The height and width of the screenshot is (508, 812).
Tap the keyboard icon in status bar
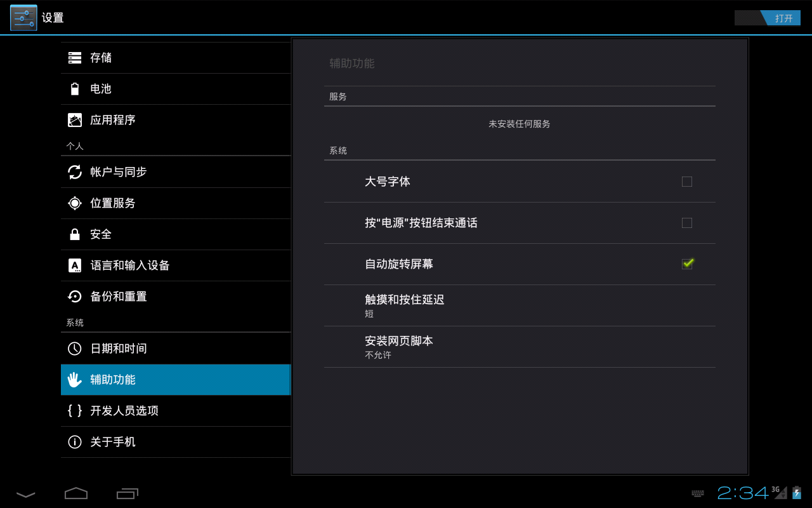pyautogui.click(x=698, y=493)
